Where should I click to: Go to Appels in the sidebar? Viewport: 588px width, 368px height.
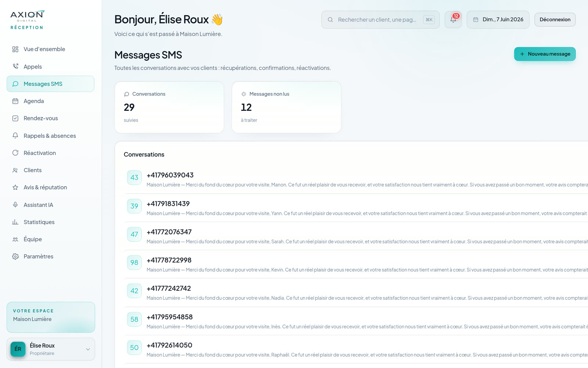pos(50,67)
